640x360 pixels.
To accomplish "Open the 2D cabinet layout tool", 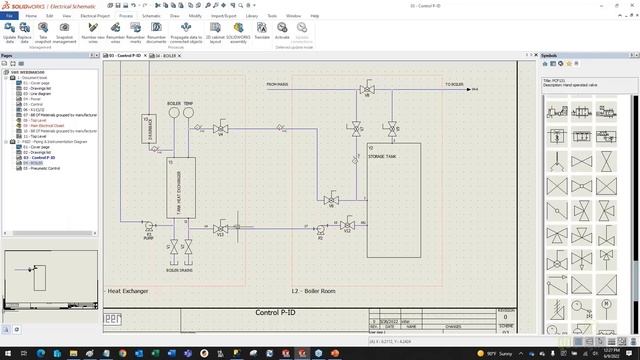I will point(216,32).
